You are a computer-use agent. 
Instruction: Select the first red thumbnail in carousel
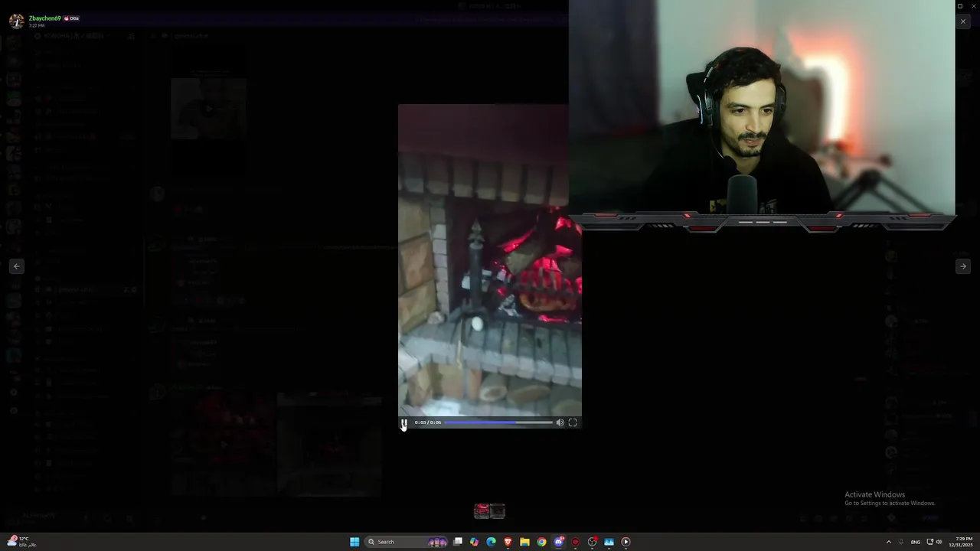pos(482,510)
